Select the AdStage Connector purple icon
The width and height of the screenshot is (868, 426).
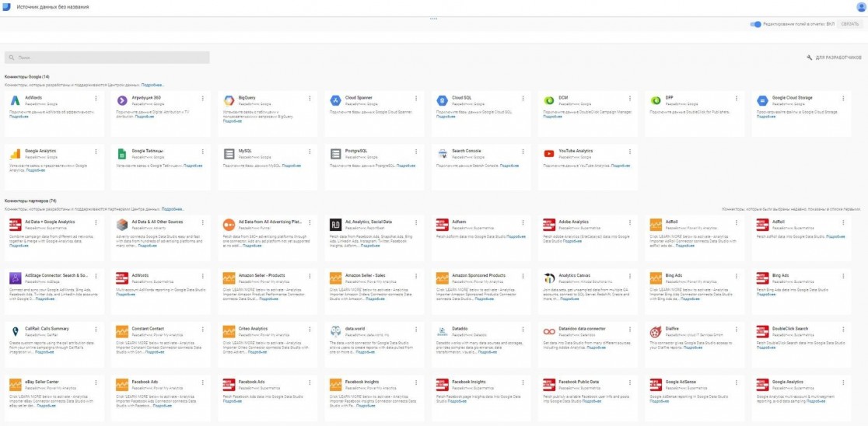[16, 278]
